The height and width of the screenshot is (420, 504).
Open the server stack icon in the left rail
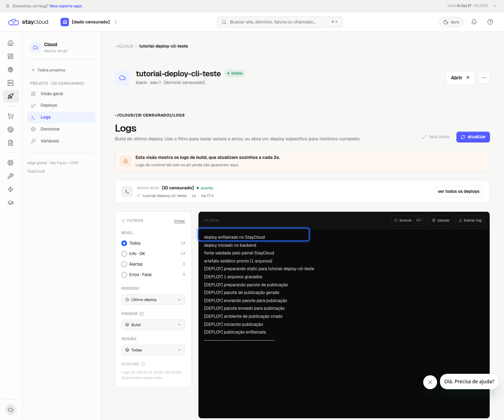click(10, 83)
